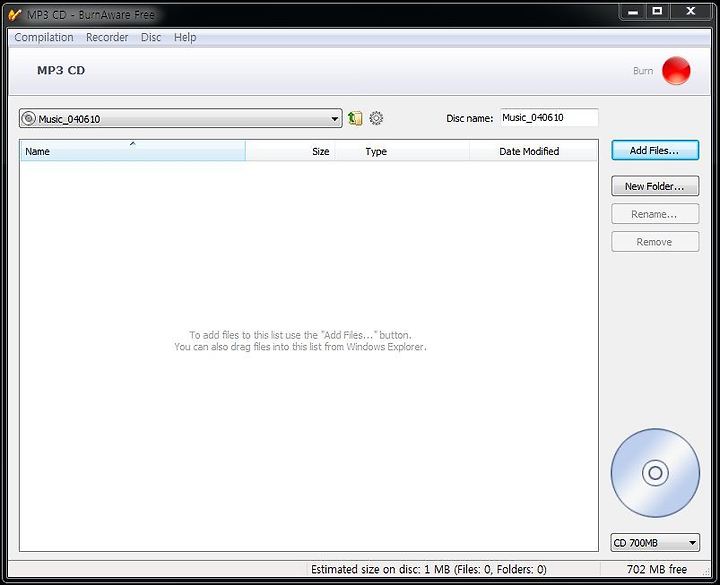The height and width of the screenshot is (585, 720).
Task: Close the BurnAware window
Action: tap(691, 12)
